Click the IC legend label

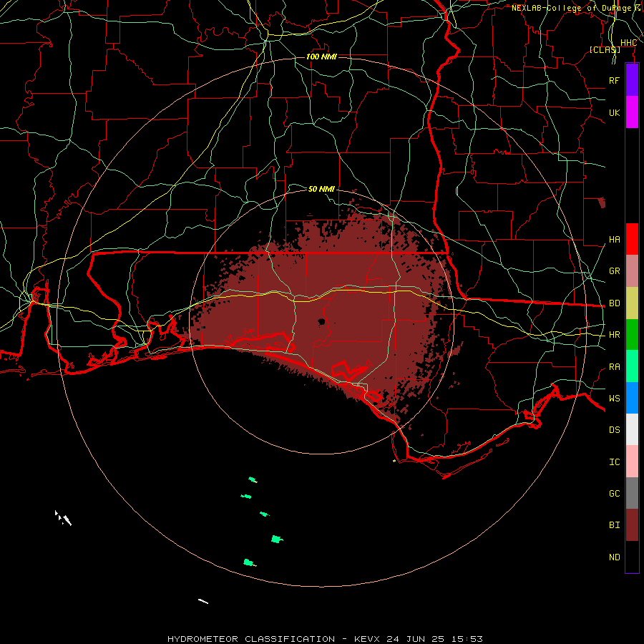coord(614,462)
